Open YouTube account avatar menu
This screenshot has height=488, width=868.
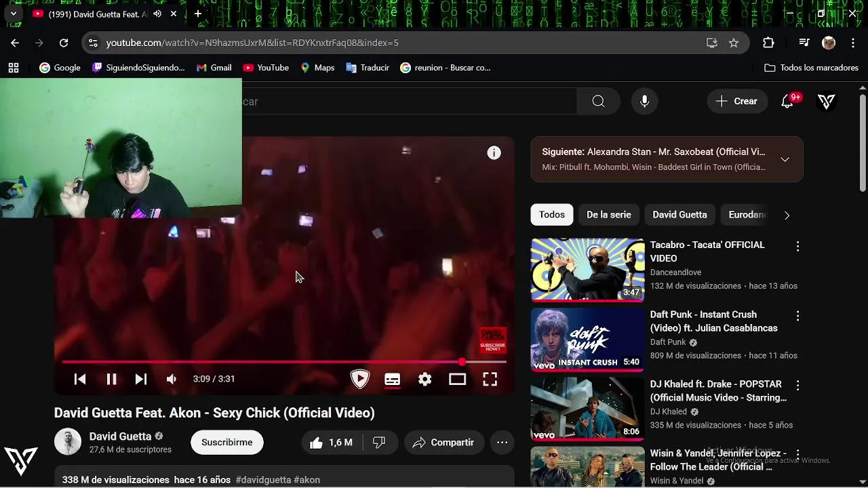(826, 102)
